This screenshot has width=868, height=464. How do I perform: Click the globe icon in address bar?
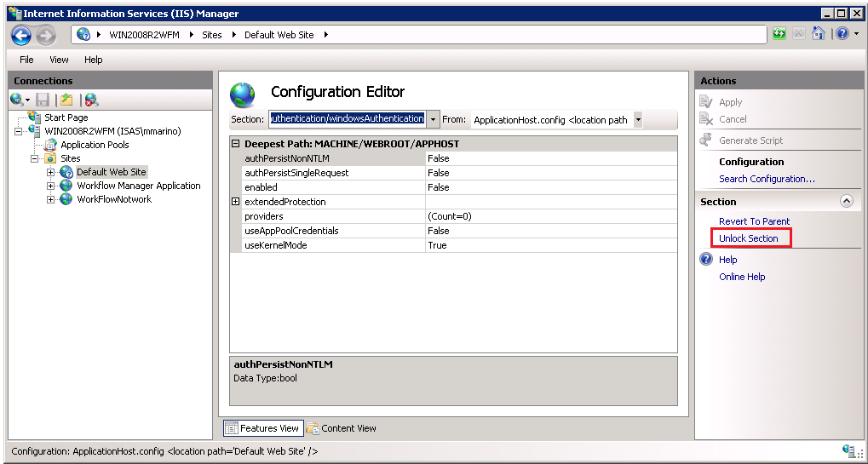pos(83,34)
